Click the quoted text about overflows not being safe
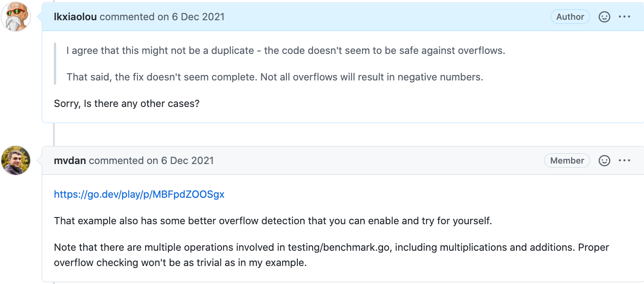644x284 pixels. coord(286,50)
